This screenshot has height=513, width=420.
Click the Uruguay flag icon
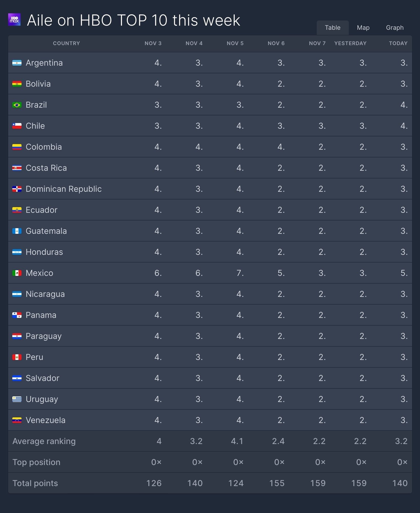pyautogui.click(x=17, y=399)
